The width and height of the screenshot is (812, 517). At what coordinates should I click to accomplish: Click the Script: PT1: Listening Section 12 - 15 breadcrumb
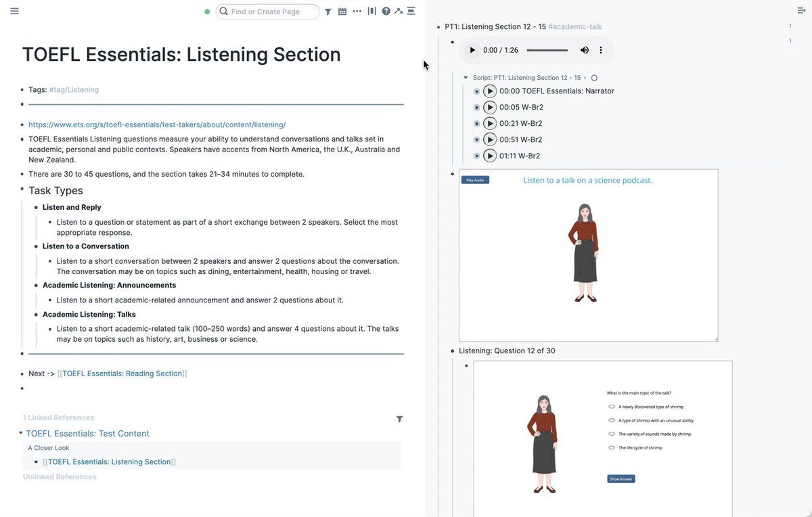point(526,78)
